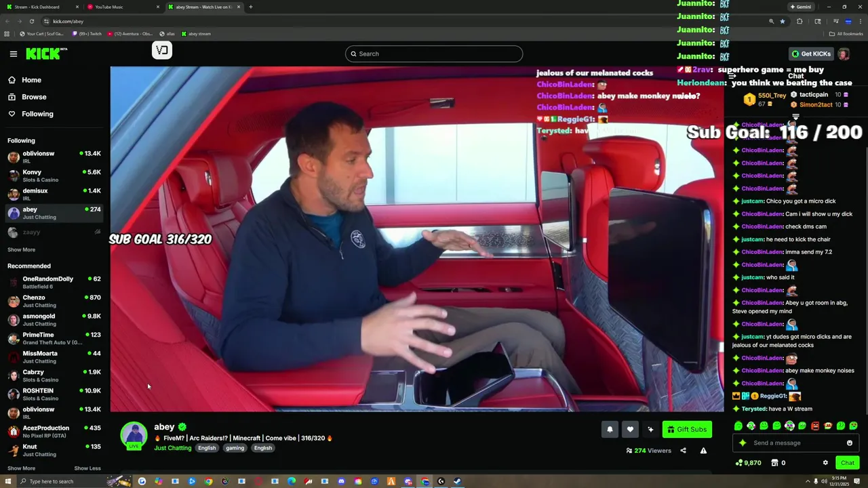This screenshot has width=868, height=488.
Task: Open Steam from the taskbar
Action: click(458, 481)
